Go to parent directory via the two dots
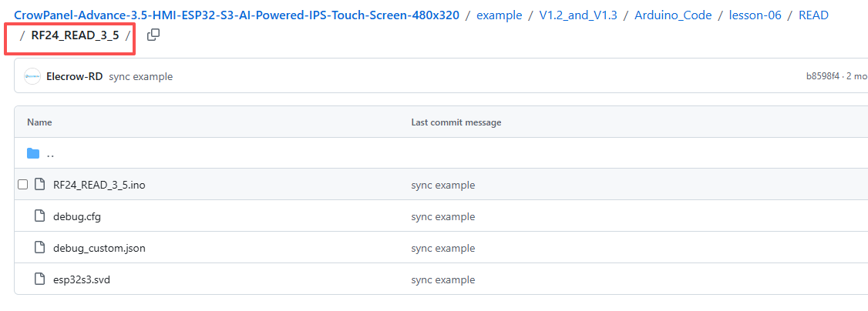868x311 pixels. 50,155
